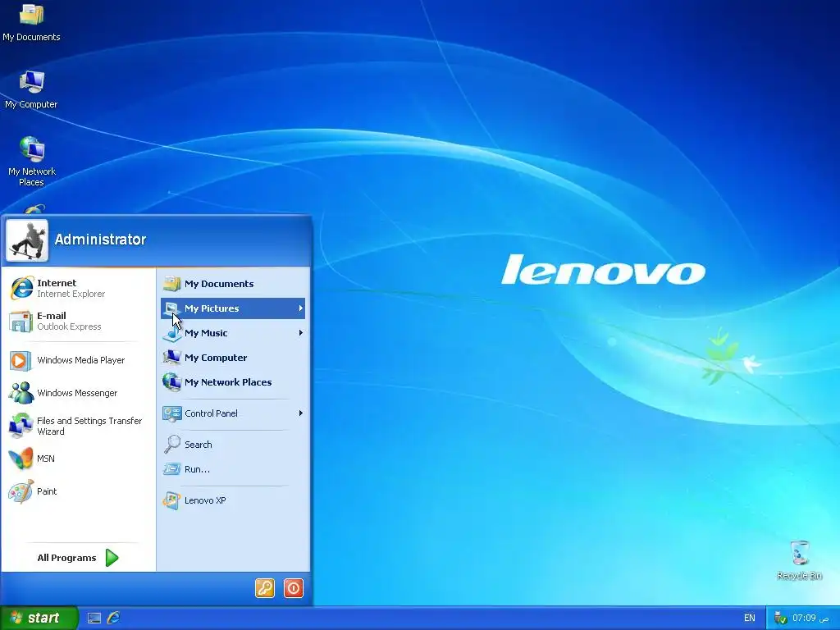Select the My Computer desktop icon

[x=31, y=90]
